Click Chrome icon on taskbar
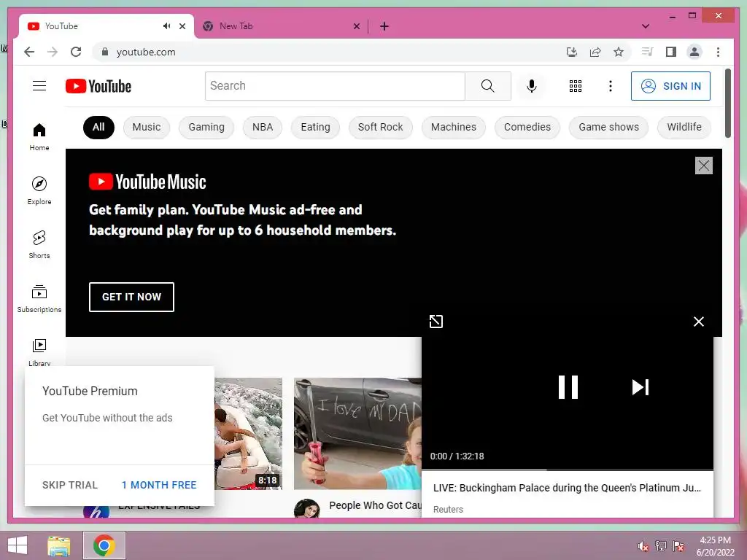747x560 pixels. click(104, 545)
